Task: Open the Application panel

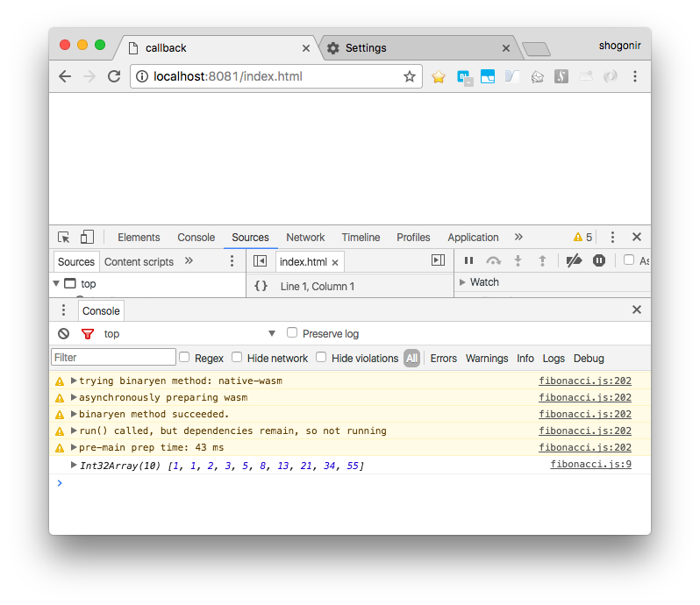Action: point(473,238)
